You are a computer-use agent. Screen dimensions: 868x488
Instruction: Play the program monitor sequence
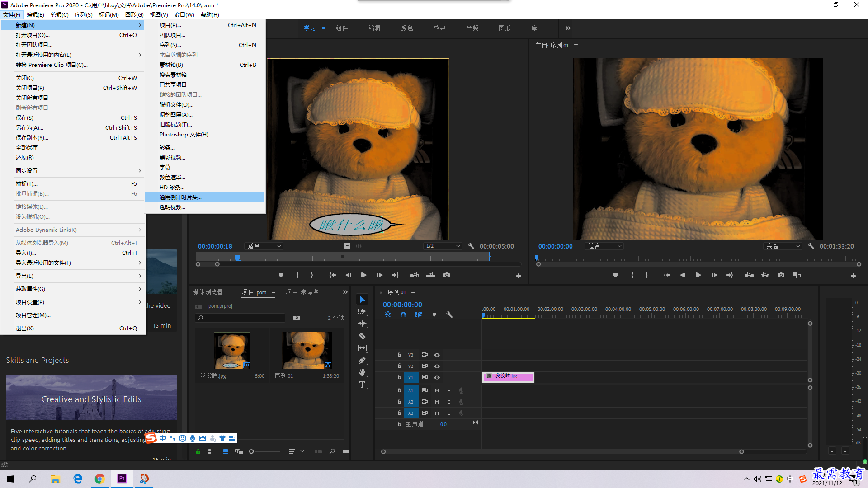[x=698, y=275]
